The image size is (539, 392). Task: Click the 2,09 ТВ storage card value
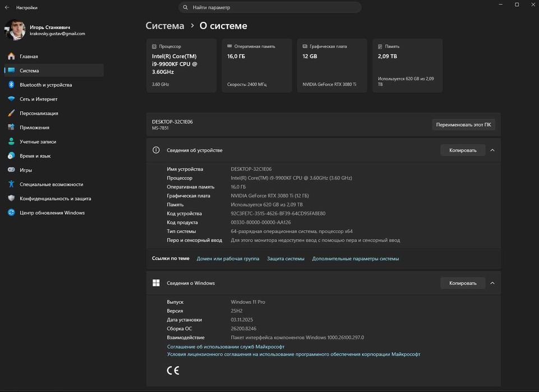click(x=388, y=56)
